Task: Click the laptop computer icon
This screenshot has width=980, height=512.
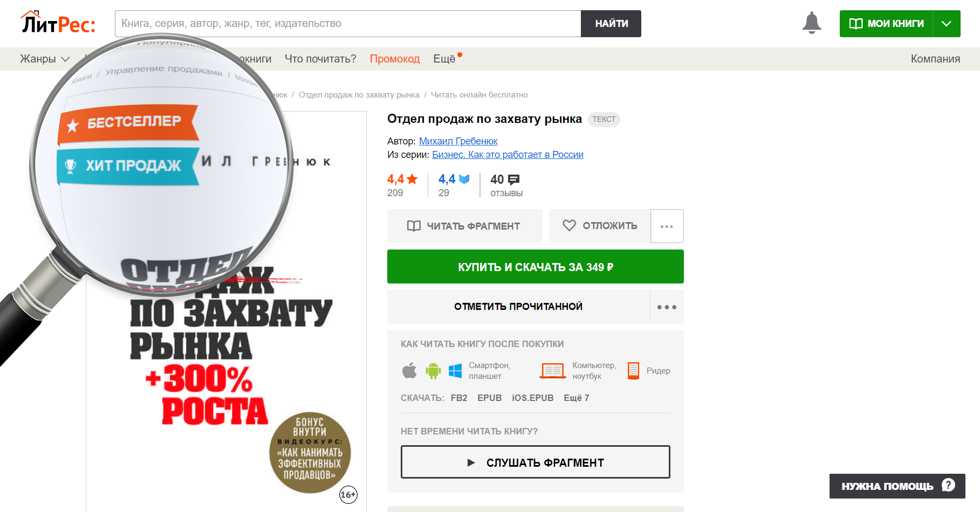Action: click(552, 370)
